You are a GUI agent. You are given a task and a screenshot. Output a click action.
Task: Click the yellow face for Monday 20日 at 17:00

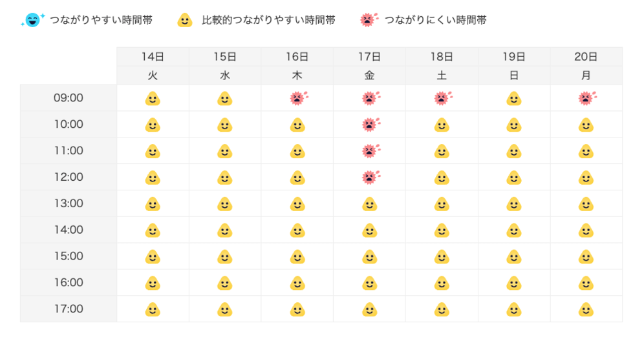click(x=586, y=309)
